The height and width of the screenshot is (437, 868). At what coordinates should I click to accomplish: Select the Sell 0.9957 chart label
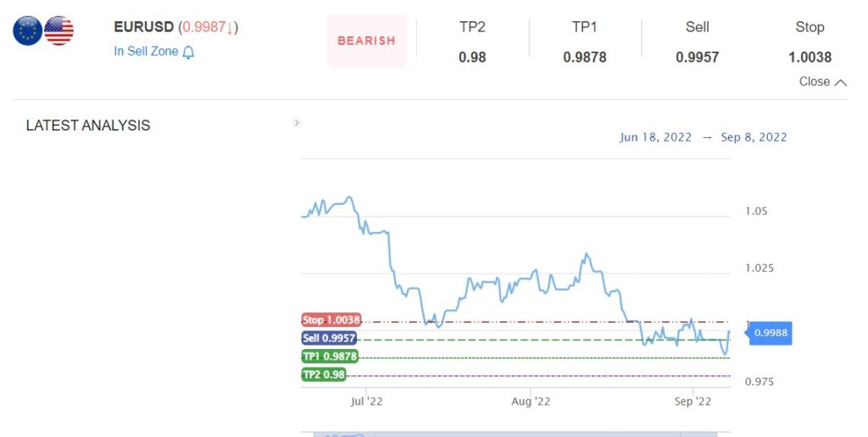coord(329,338)
